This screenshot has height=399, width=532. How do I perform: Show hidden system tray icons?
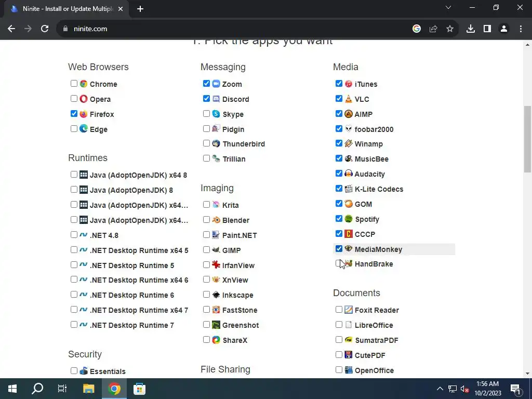tap(440, 389)
